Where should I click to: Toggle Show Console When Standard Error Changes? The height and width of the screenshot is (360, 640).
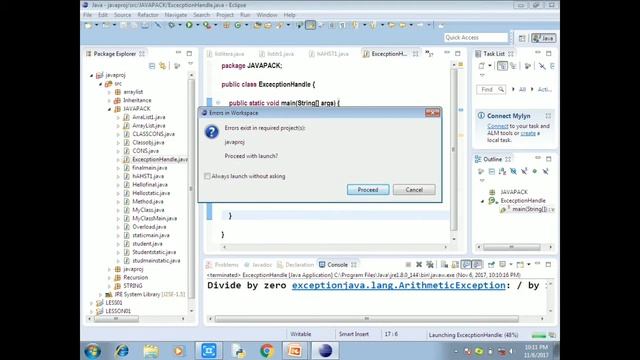click(477, 264)
